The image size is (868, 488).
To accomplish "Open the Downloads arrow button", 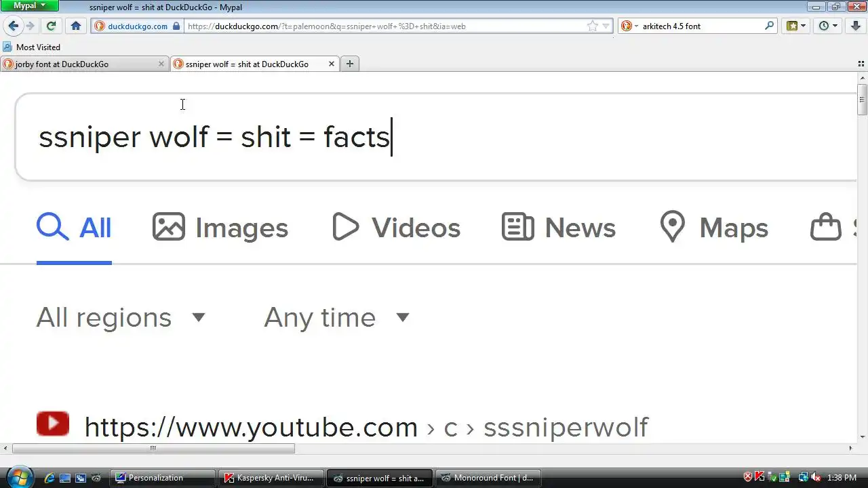I will pyautogui.click(x=855, y=26).
